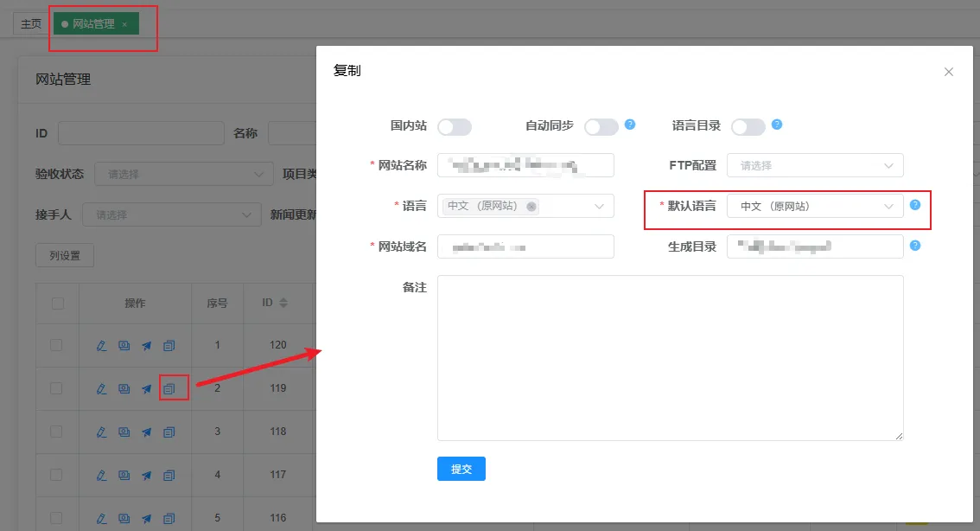Click the 提交 button

point(461,469)
